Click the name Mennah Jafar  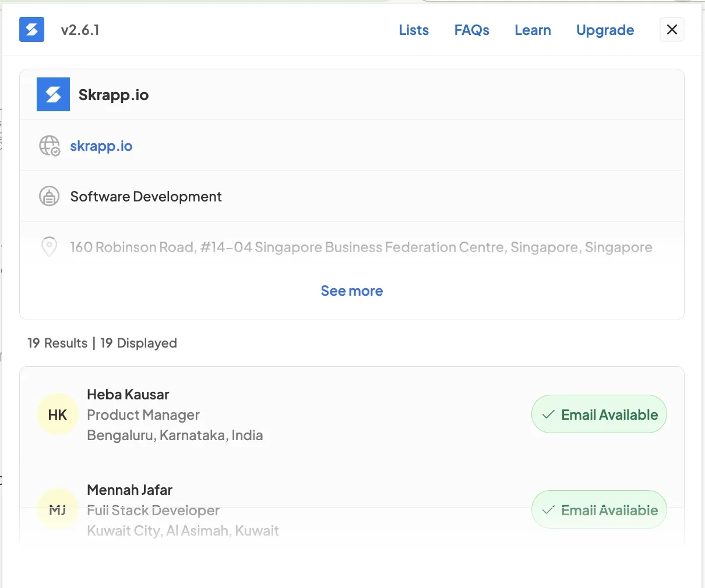[130, 490]
